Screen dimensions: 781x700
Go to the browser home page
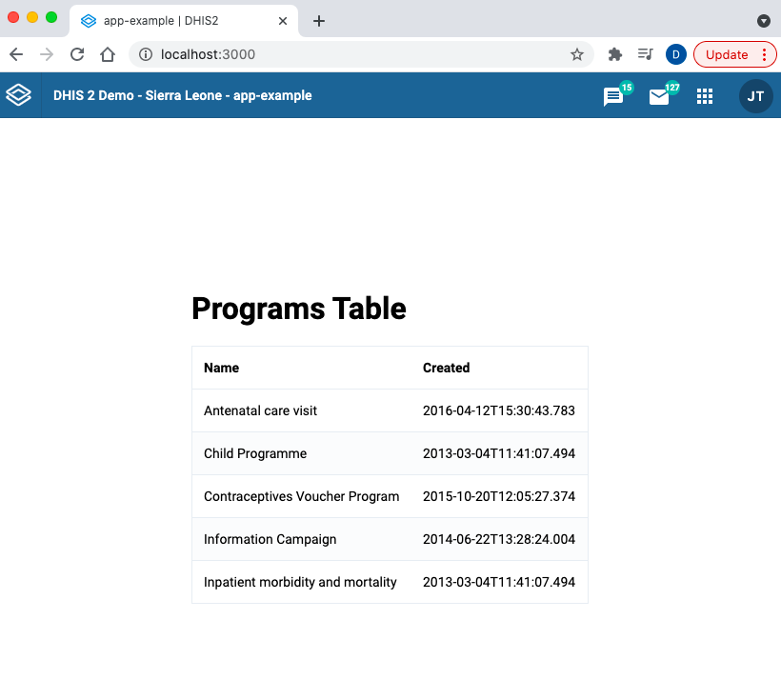point(108,54)
